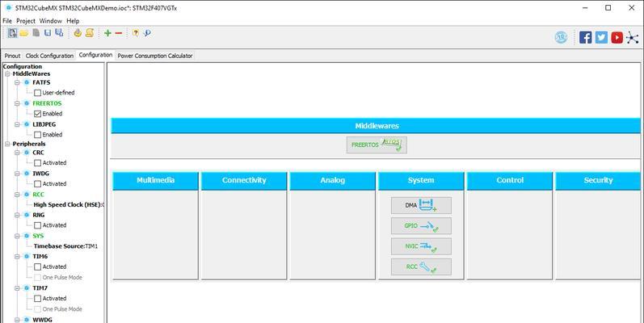
Task: Activate the RNG checkbox
Action: click(x=37, y=225)
